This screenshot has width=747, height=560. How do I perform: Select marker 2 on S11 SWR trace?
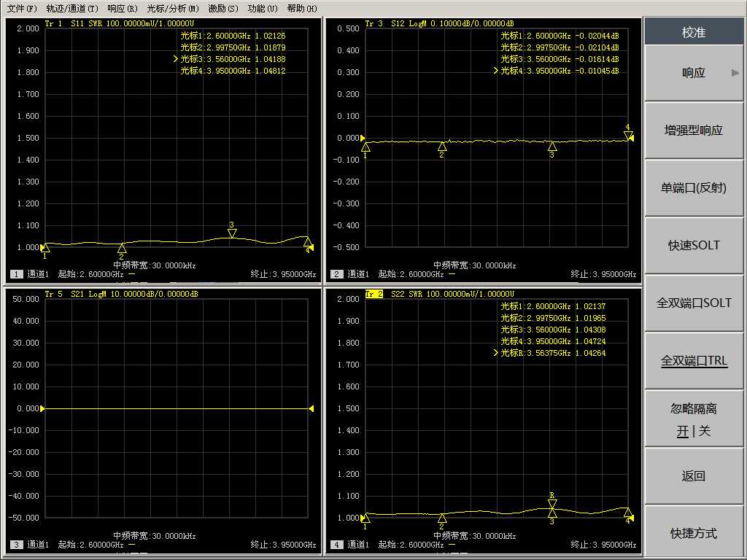[x=122, y=252]
